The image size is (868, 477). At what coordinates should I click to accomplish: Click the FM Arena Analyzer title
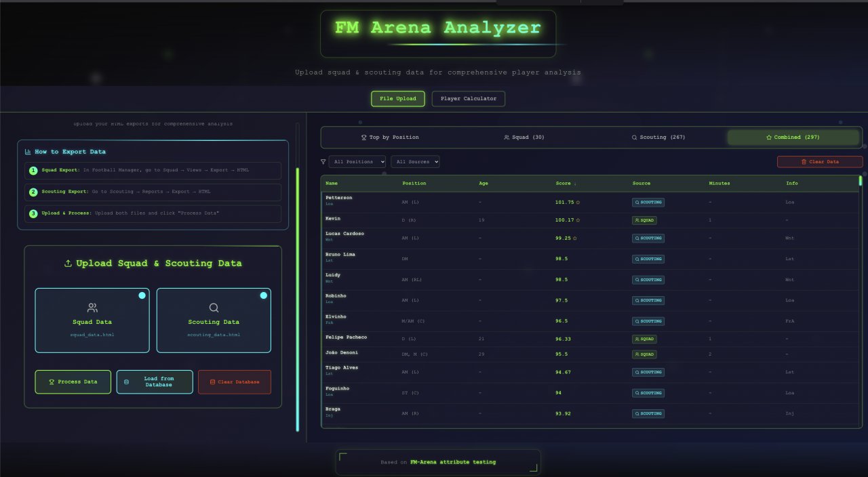pyautogui.click(x=438, y=28)
